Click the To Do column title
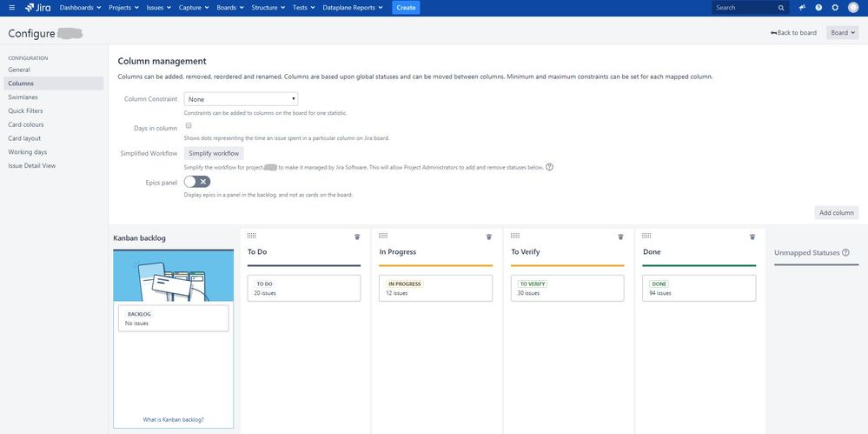The height and width of the screenshot is (434, 868). 257,251
